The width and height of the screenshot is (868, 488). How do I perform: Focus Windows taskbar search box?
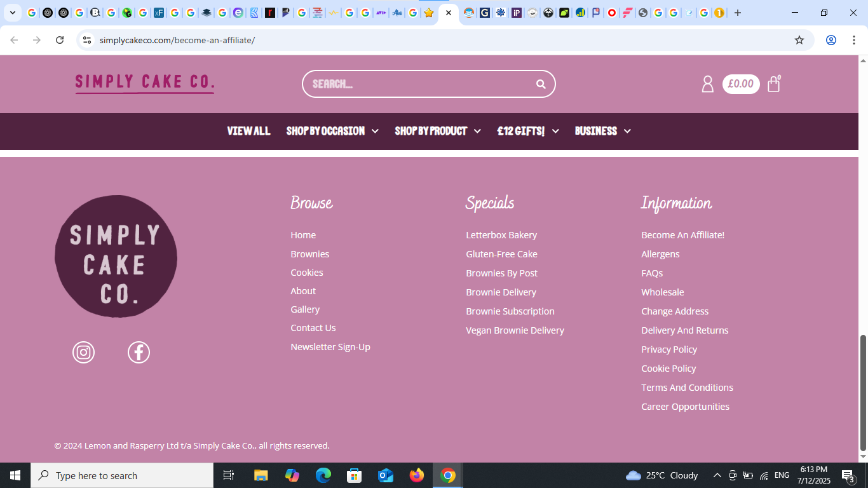click(x=122, y=475)
